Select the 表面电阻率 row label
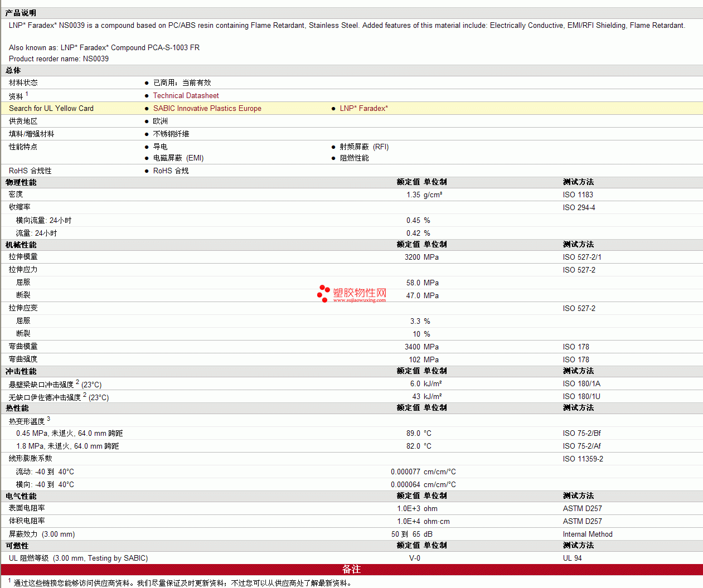Image resolution: width=703 pixels, height=588 pixels. tap(27, 509)
